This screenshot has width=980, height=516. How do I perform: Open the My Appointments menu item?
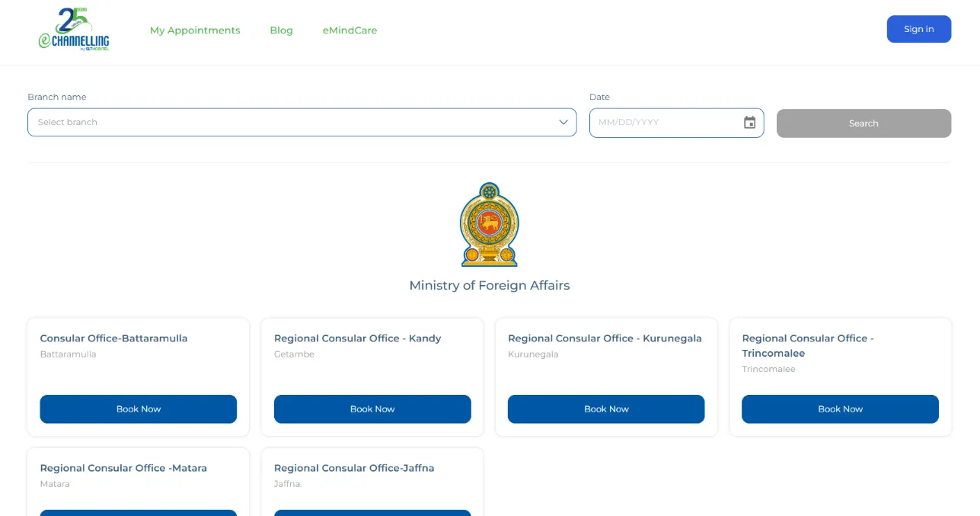195,30
